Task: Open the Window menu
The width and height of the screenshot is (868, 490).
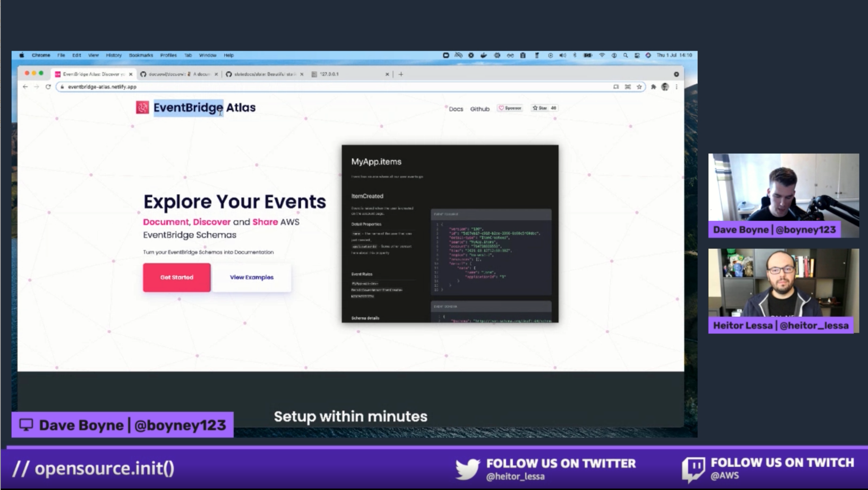Action: [x=207, y=55]
